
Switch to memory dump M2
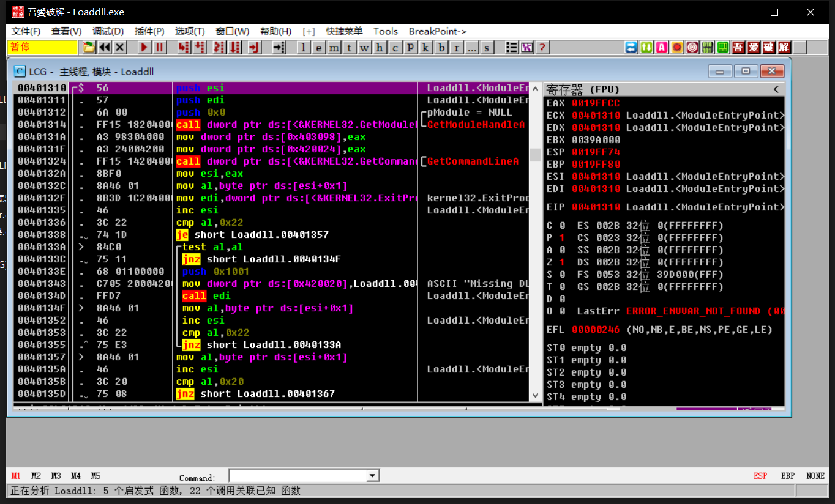[36, 476]
